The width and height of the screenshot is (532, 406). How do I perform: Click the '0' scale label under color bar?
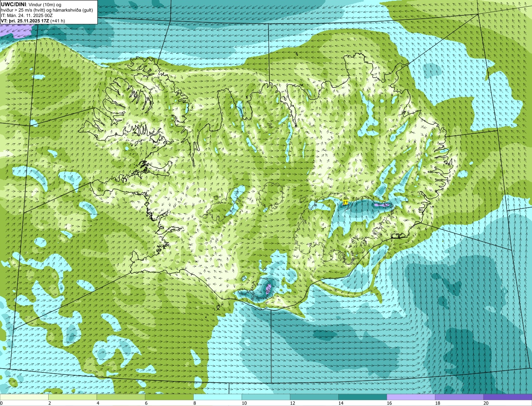(x=1, y=403)
